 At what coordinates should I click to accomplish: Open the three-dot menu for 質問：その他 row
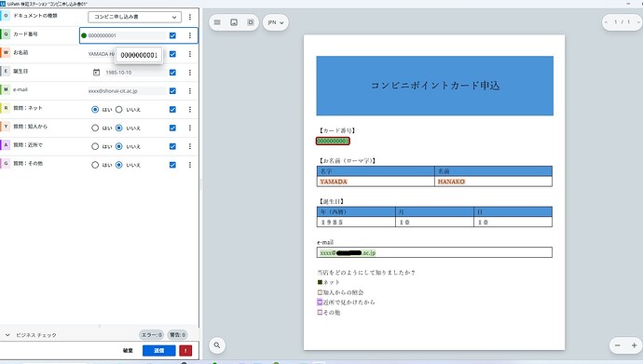click(190, 165)
